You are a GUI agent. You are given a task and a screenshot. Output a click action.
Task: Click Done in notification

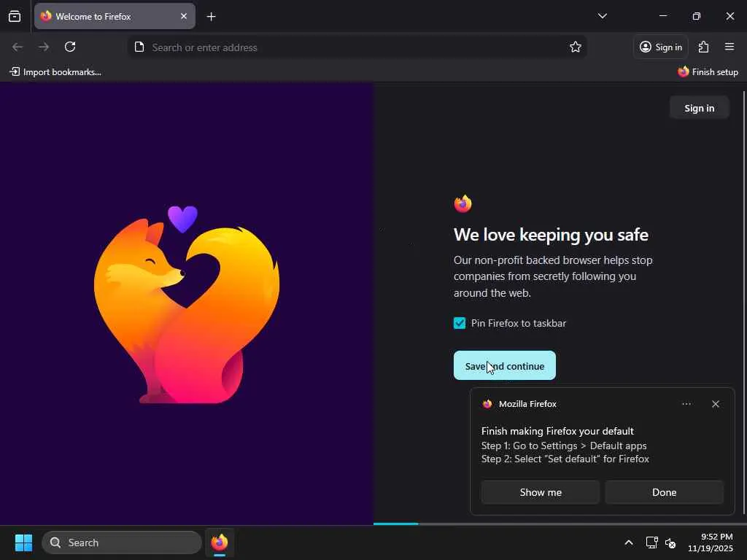(664, 492)
